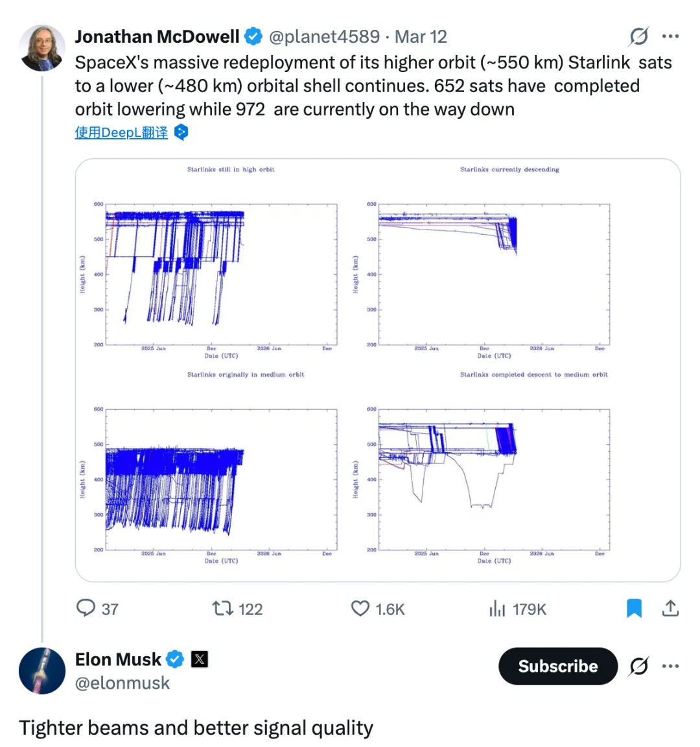Click Jonathan McDowell's verified checkmark badge
700x747 pixels.
click(253, 37)
